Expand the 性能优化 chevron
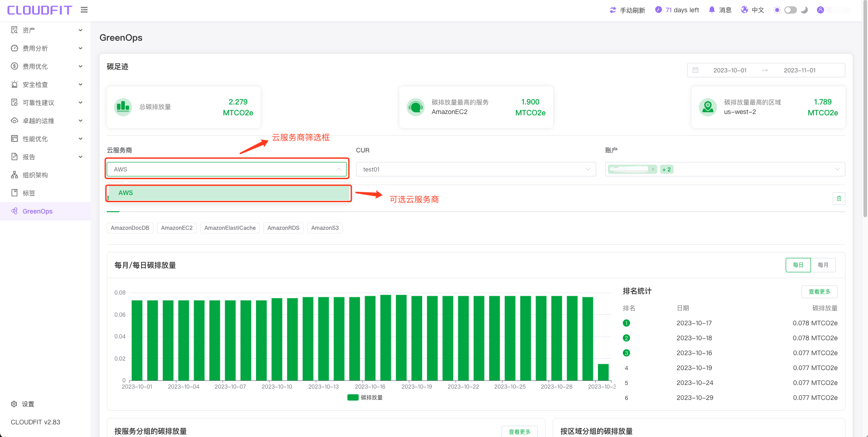This screenshot has height=437, width=868. pyautogui.click(x=81, y=139)
